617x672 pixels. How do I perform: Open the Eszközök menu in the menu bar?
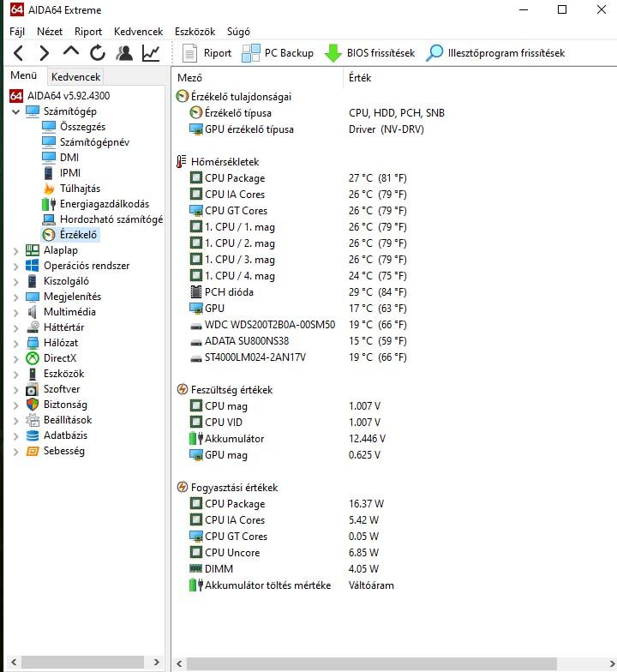tap(195, 32)
